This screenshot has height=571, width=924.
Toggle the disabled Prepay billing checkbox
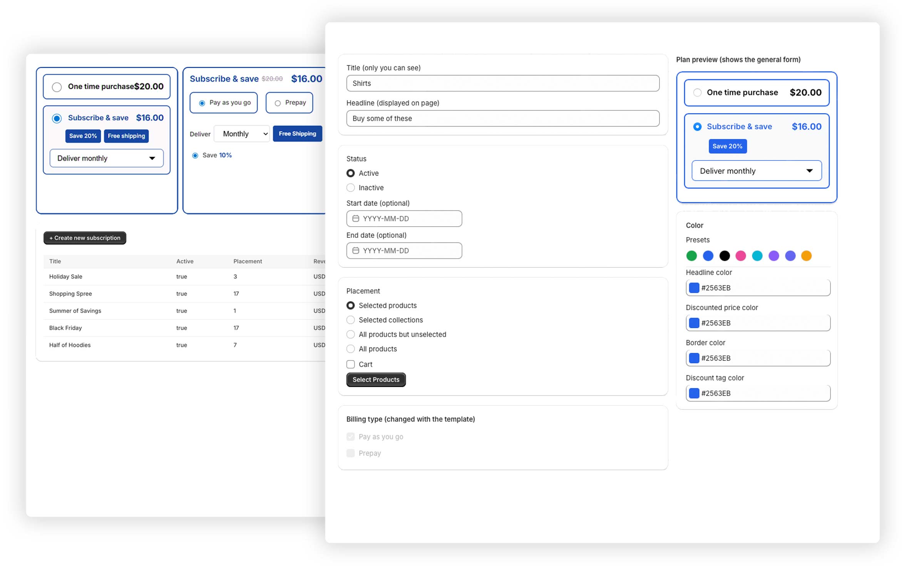click(x=350, y=453)
